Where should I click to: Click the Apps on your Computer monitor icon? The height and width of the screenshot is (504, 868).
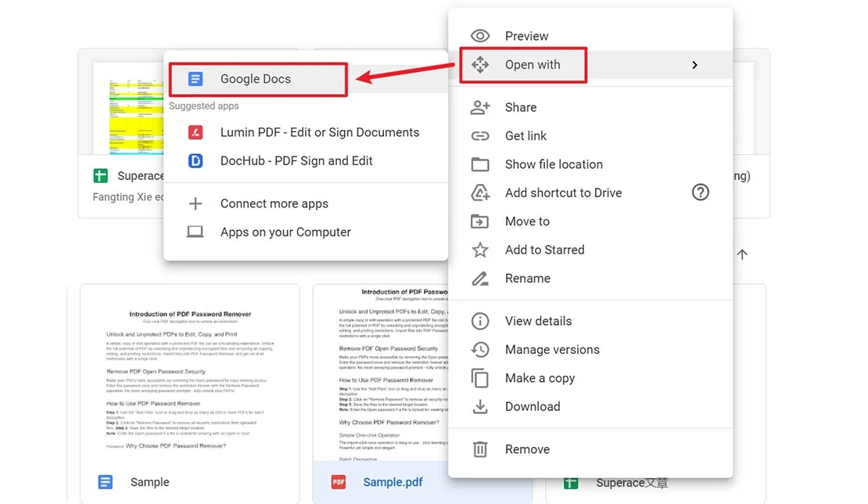click(x=195, y=232)
